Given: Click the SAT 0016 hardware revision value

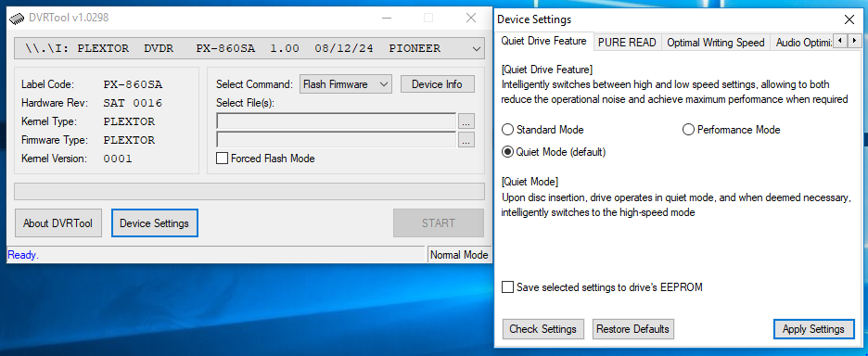Looking at the screenshot, I should (x=133, y=103).
